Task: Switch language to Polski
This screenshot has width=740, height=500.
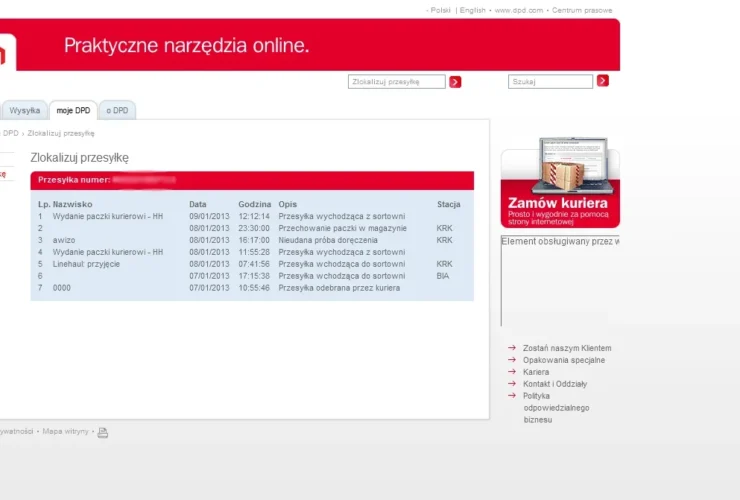Action: [x=440, y=10]
